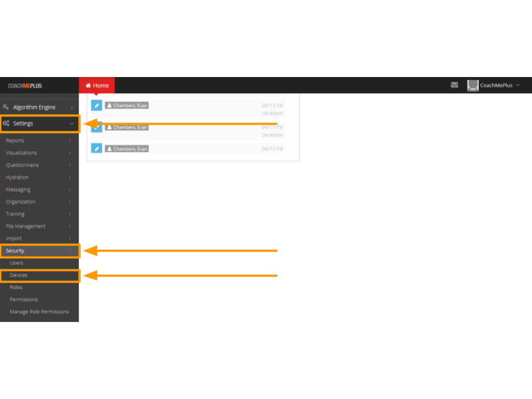The height and width of the screenshot is (399, 532).
Task: Click the pencil edit icon in first row
Action: click(x=96, y=105)
